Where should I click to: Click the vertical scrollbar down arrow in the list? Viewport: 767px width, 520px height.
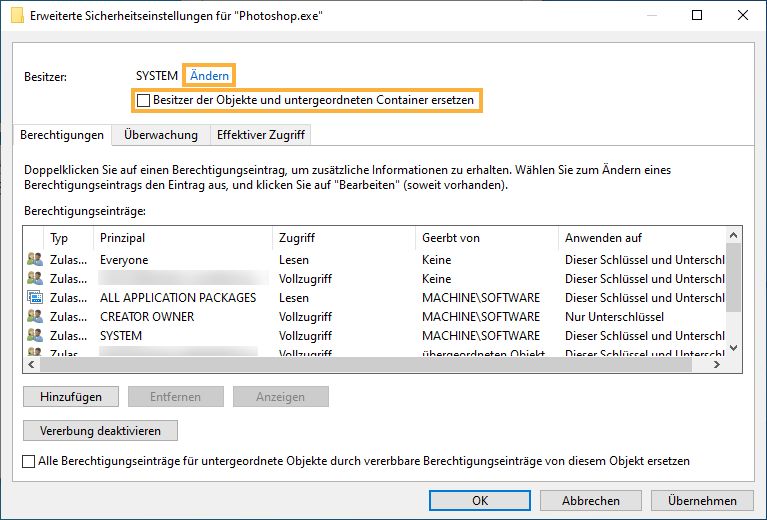point(733,348)
